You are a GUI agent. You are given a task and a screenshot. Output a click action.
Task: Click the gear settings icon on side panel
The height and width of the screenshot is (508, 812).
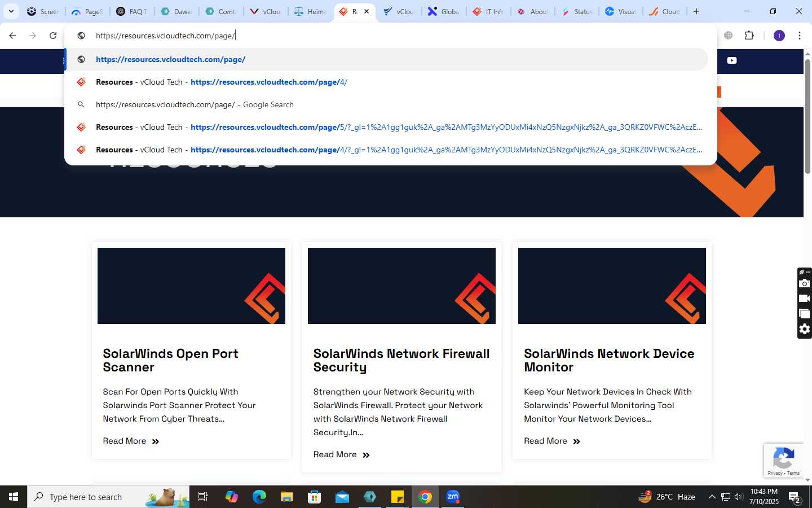click(805, 329)
